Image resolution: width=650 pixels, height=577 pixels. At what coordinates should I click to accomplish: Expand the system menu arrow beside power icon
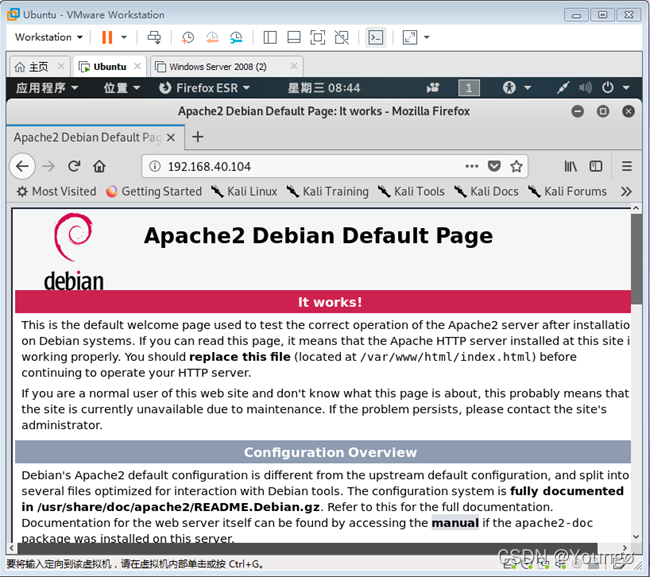626,88
